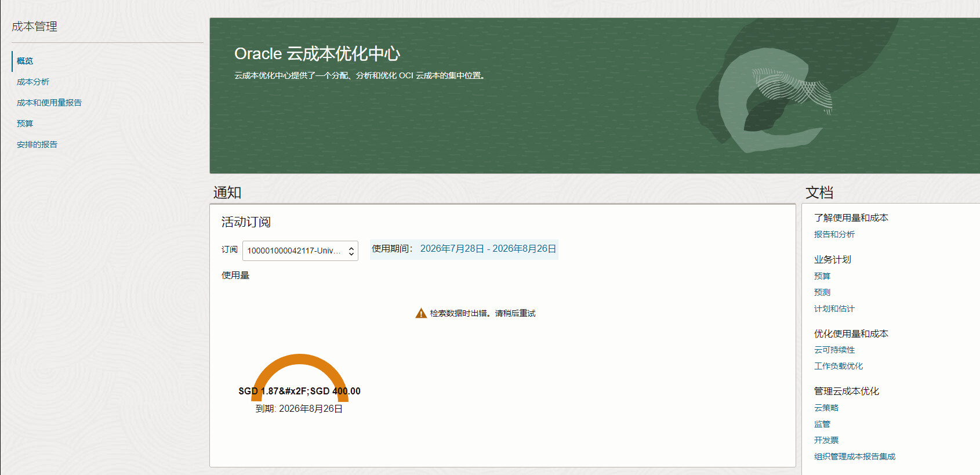
Task: Click the 业务计划 section heading
Action: 833,259
